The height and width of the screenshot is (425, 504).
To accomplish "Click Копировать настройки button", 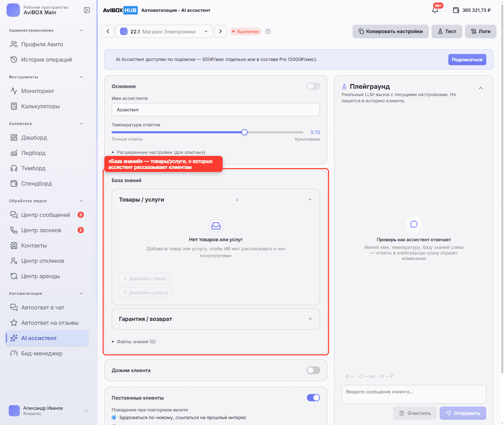I will [391, 31].
